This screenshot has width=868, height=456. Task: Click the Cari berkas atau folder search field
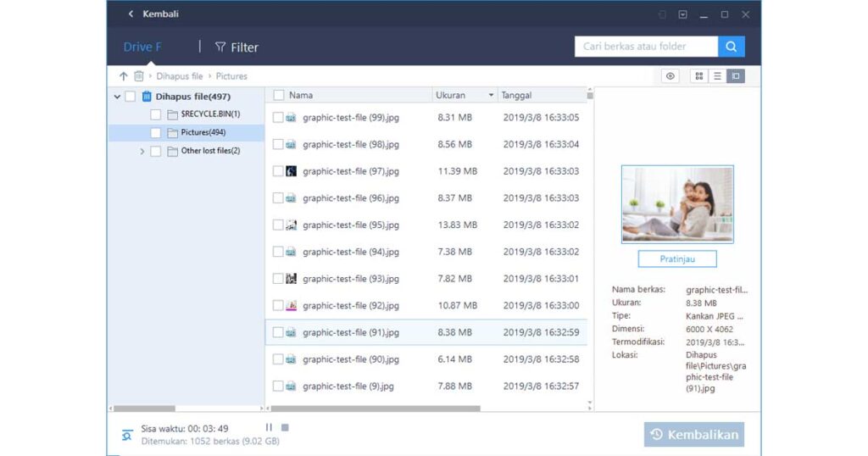pos(646,47)
